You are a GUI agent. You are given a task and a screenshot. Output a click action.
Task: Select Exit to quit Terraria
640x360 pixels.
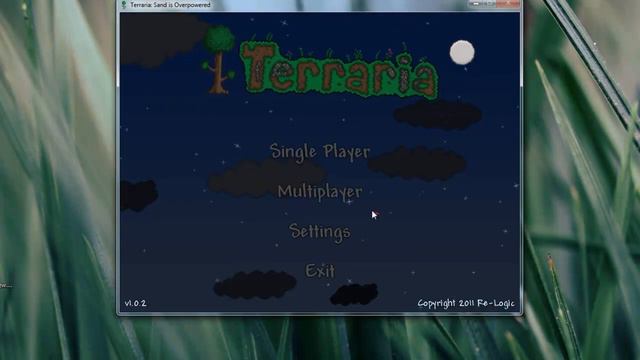pyautogui.click(x=320, y=271)
